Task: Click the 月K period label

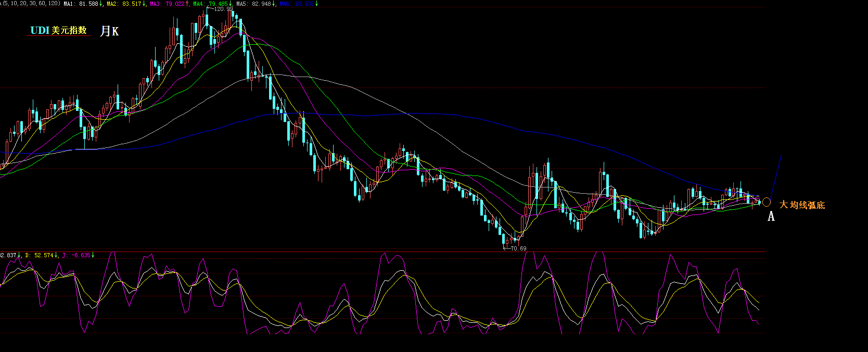Action: point(109,31)
